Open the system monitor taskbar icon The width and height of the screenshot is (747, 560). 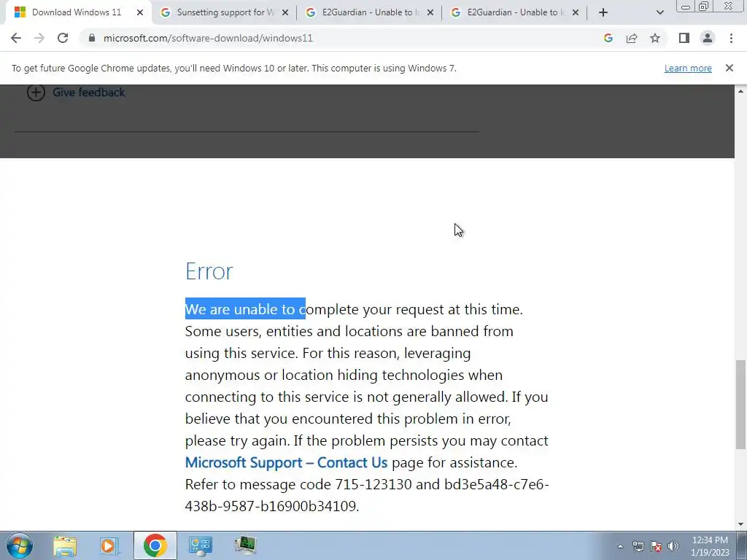pyautogui.click(x=246, y=545)
